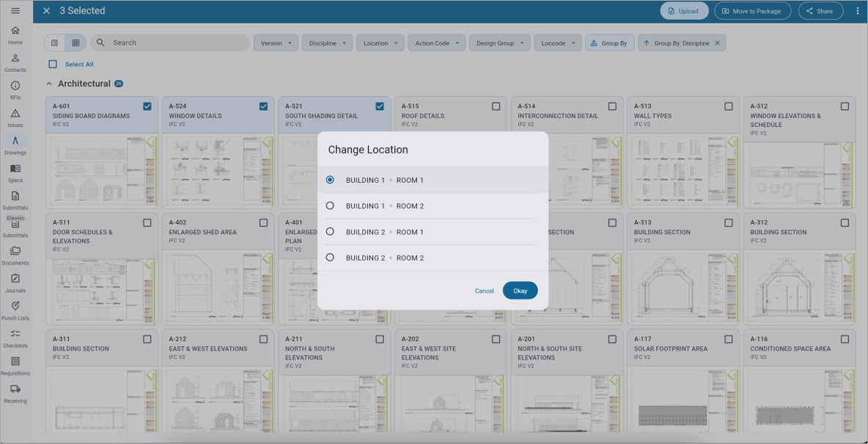Open the more options kebab menu
This screenshot has height=444, width=868.
(x=858, y=11)
